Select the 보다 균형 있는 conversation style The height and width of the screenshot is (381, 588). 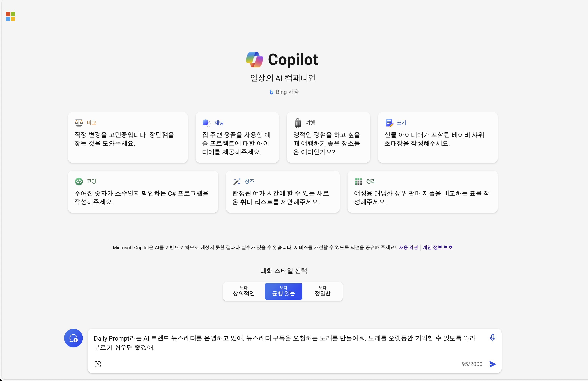(x=283, y=291)
